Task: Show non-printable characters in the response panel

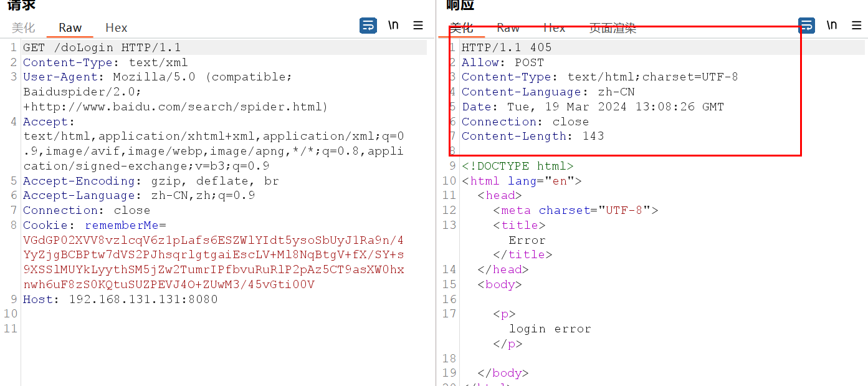Action: (x=832, y=26)
